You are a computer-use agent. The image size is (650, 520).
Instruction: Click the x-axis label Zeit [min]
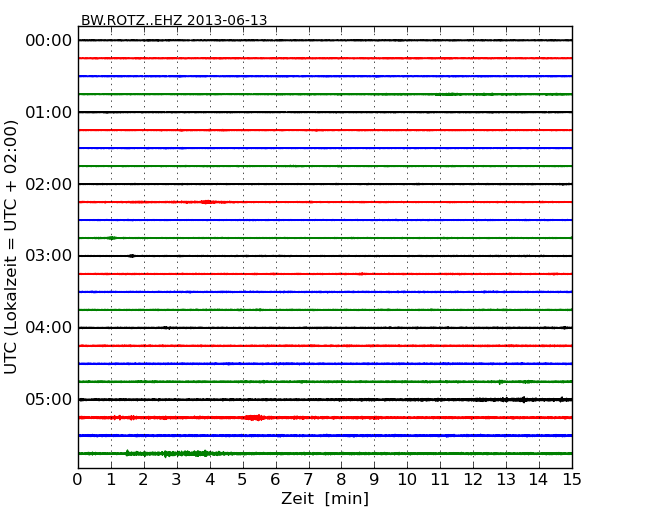pos(325,498)
